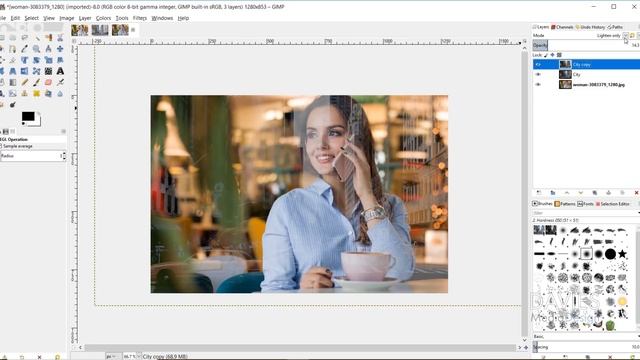Select the Unified Transform tool
Screen dimensions: 640x360
(24, 60)
